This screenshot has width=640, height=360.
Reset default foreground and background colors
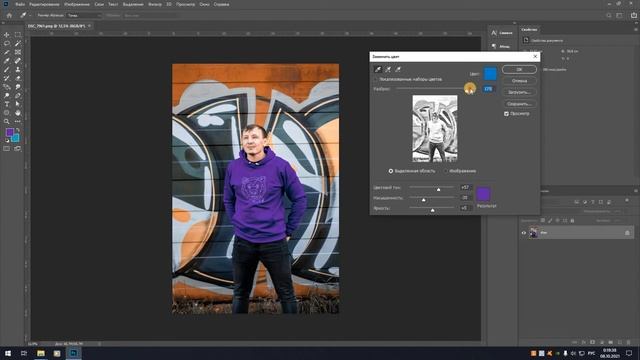click(x=7, y=140)
